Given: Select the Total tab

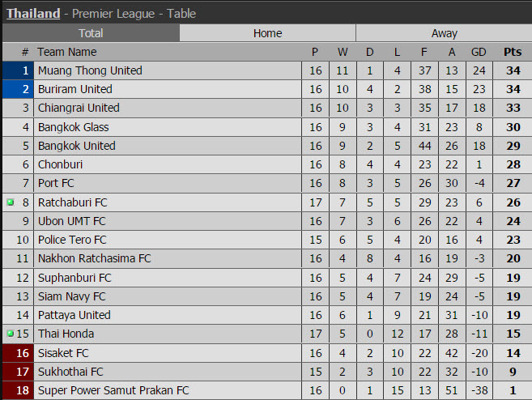Looking at the screenshot, I should [x=91, y=33].
